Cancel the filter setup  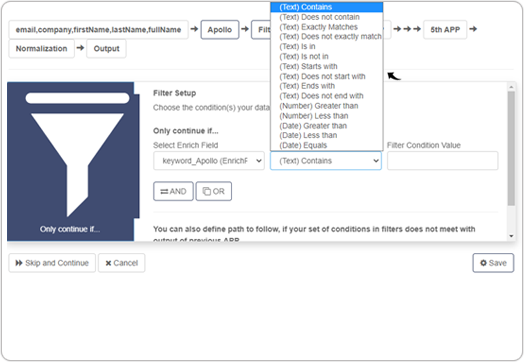coord(122,263)
